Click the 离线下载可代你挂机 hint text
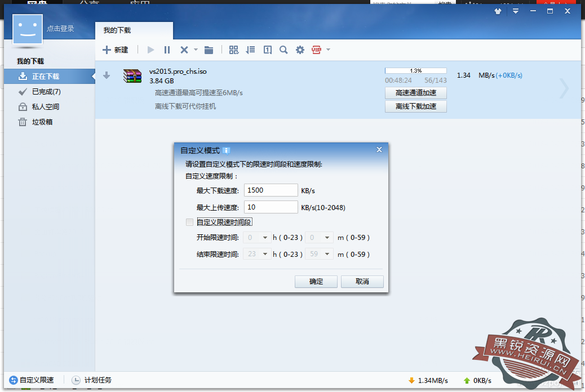The image size is (585, 392). (185, 106)
